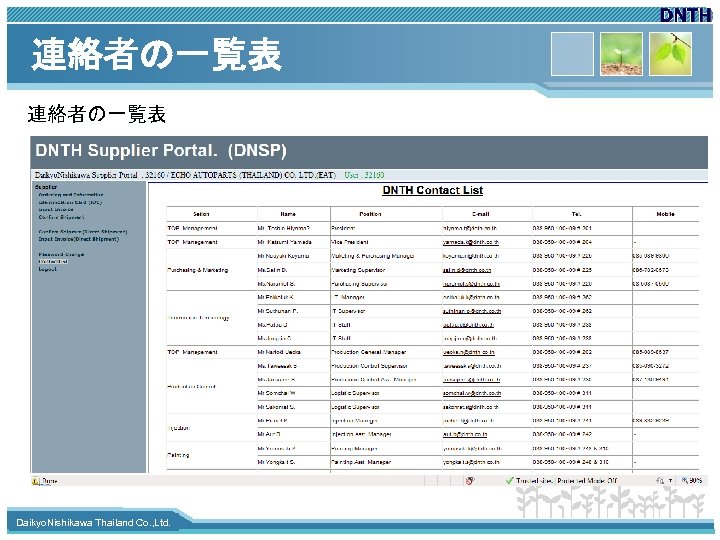Click the Injection Asst. Manager's email link
720x540 pixels.
[x=465, y=434]
